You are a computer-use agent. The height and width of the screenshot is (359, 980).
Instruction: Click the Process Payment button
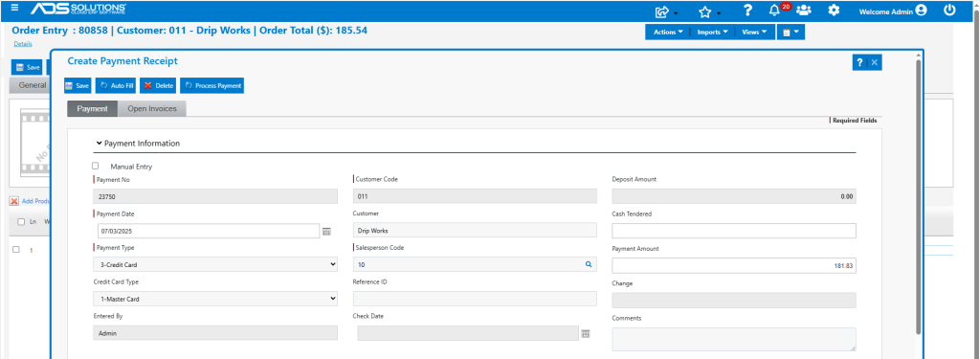pos(212,86)
